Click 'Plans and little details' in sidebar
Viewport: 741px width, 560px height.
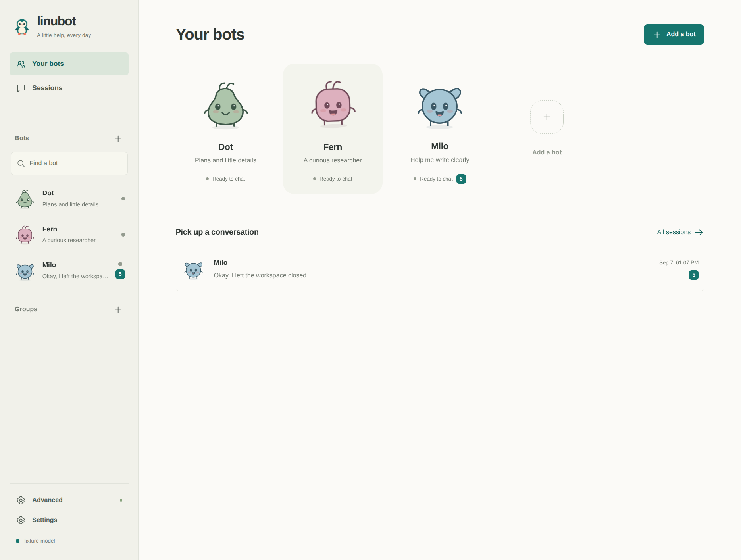tap(70, 205)
